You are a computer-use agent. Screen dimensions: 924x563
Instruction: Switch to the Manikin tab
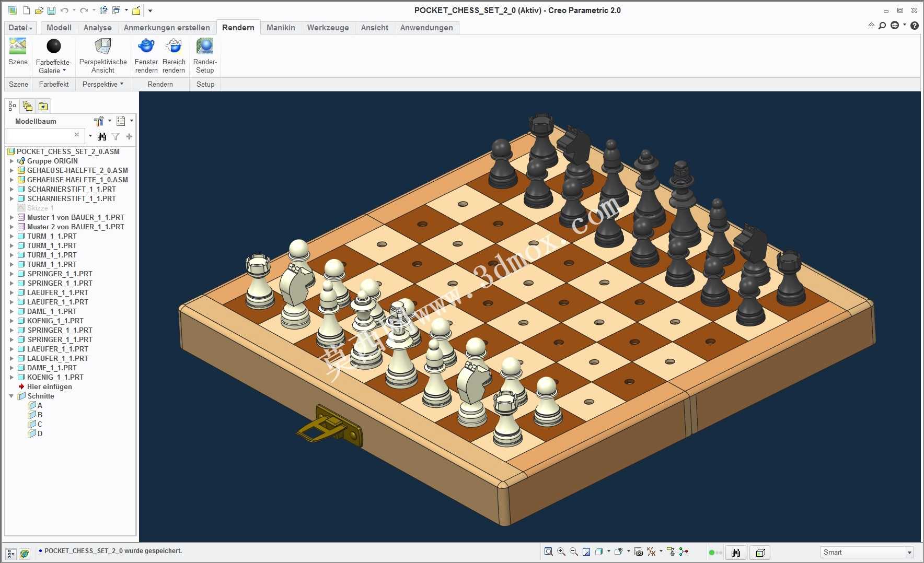(x=281, y=28)
